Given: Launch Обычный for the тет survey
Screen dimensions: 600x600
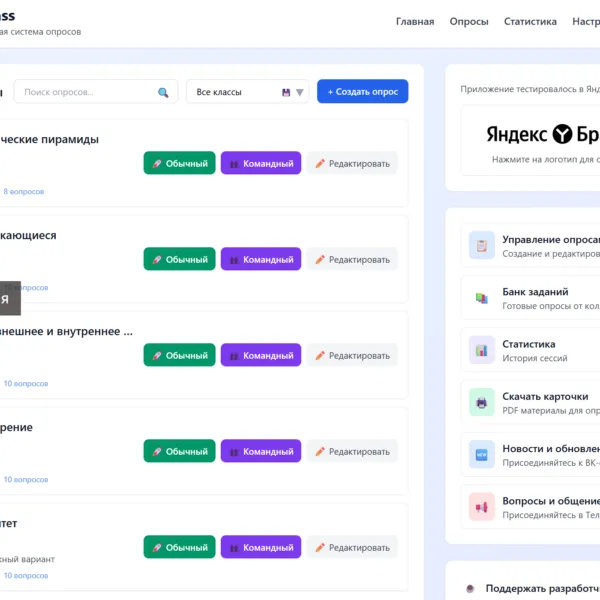Looking at the screenshot, I should (x=179, y=547).
